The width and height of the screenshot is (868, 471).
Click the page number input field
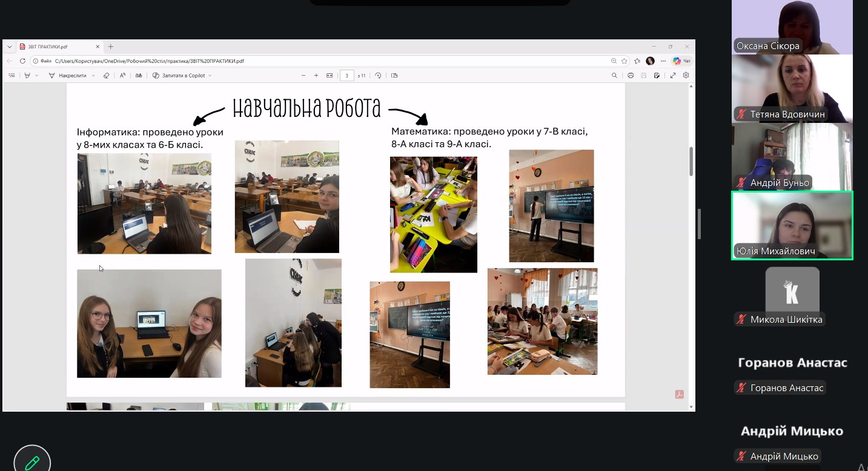click(346, 76)
